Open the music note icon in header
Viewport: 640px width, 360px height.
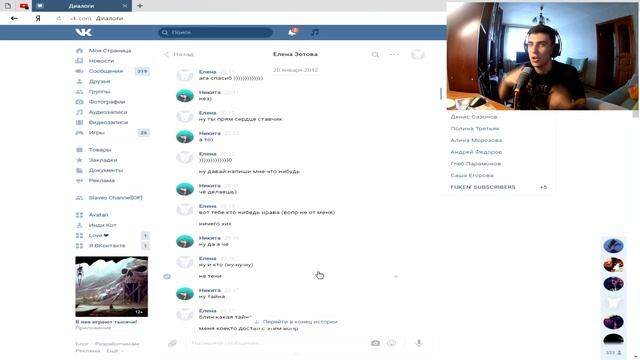315,32
